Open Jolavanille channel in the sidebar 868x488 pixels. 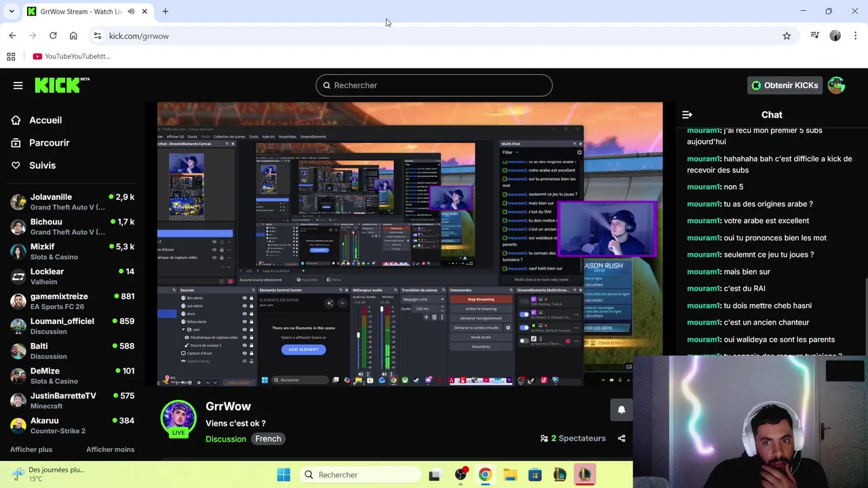coord(73,202)
